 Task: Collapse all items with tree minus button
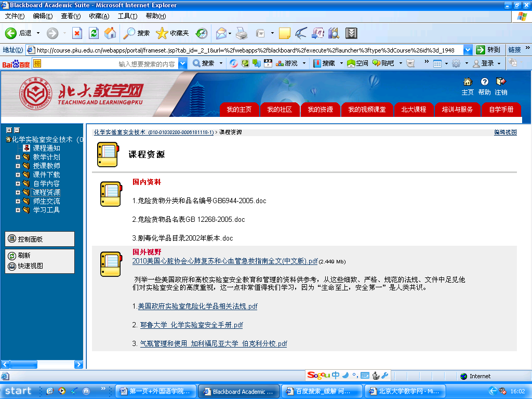coord(17,130)
